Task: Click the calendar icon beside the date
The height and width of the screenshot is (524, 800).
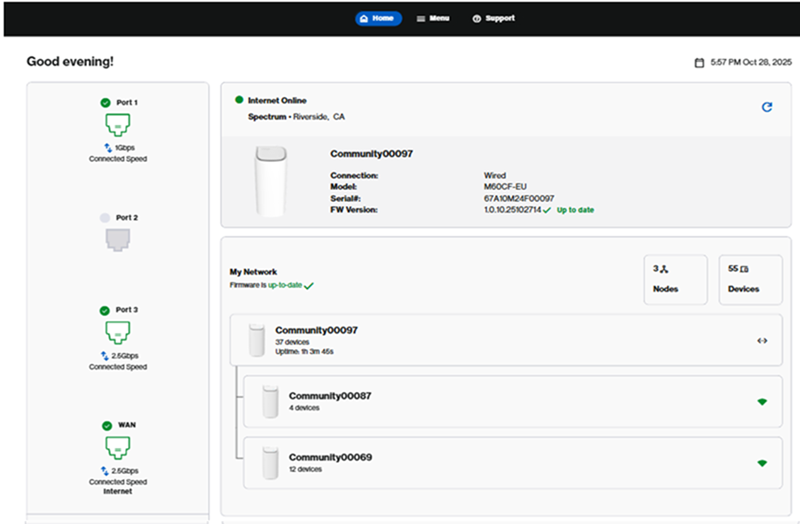Action: click(699, 63)
